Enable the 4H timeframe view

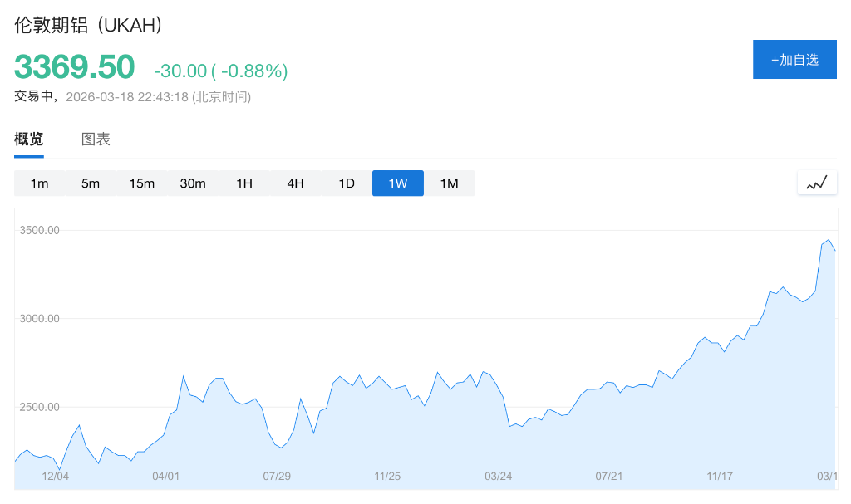295,183
